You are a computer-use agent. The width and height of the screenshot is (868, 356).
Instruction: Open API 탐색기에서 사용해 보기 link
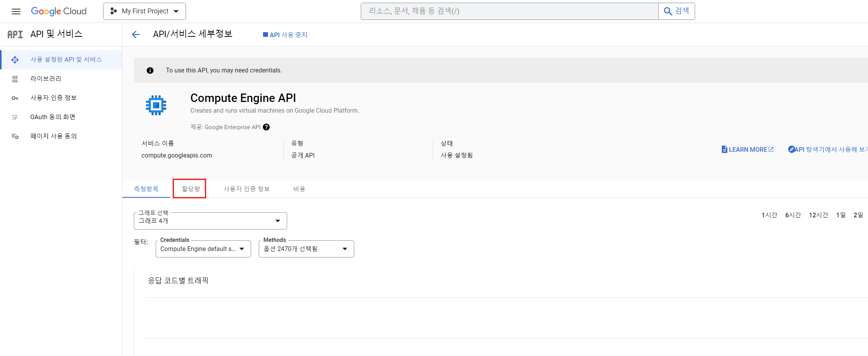click(x=827, y=149)
